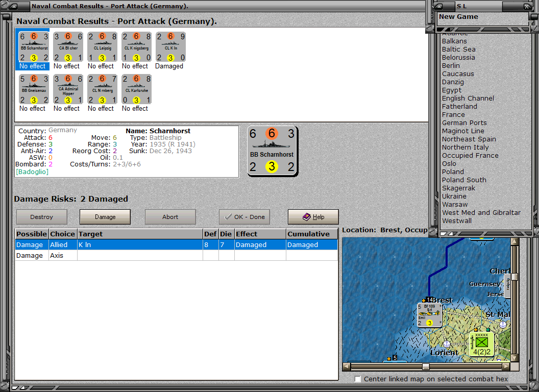Click the map's horizontal scrollbar thumb
539x392 pixels.
[x=426, y=366]
